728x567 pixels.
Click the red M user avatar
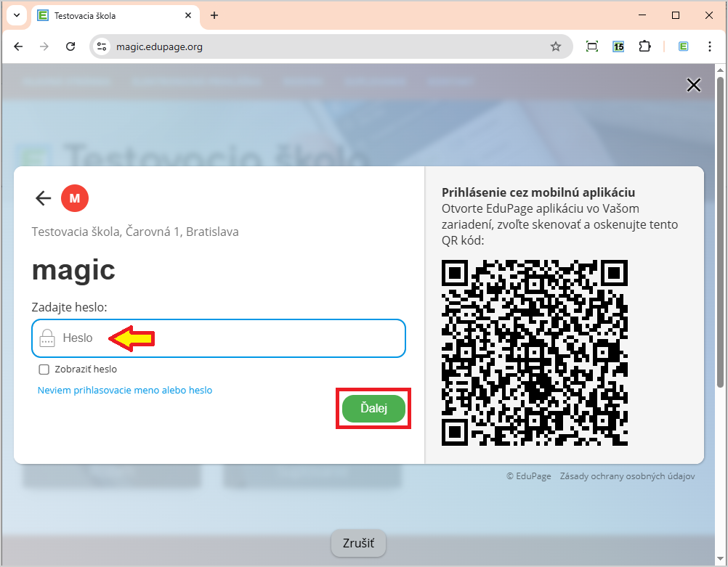[x=75, y=198]
